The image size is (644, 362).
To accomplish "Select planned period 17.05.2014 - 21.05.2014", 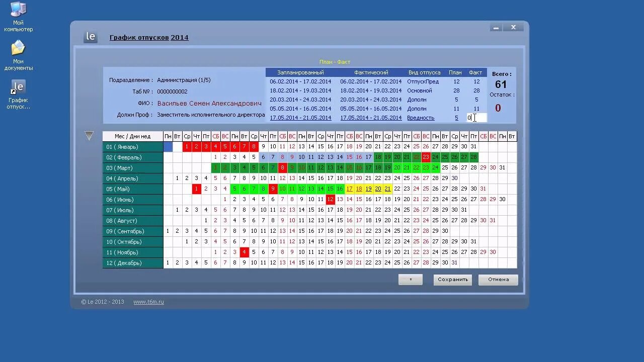I will (x=300, y=118).
